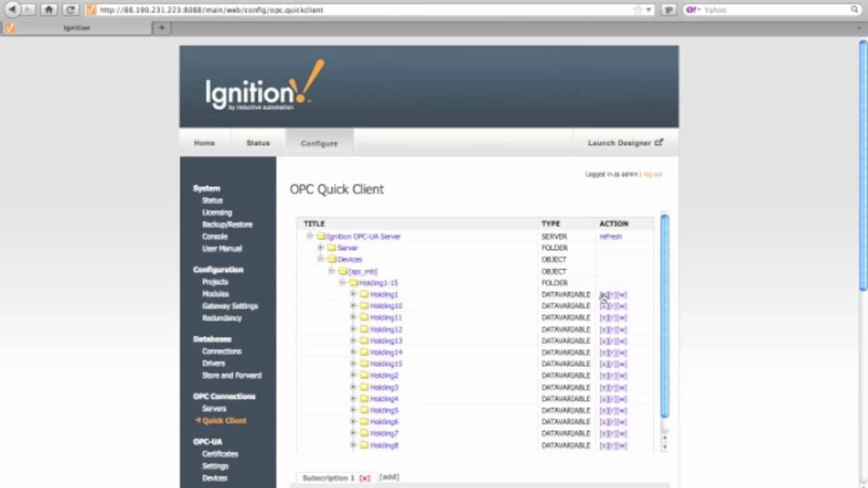Bookmark the page with the star icon
This screenshot has width=868, height=488.
(x=637, y=9)
